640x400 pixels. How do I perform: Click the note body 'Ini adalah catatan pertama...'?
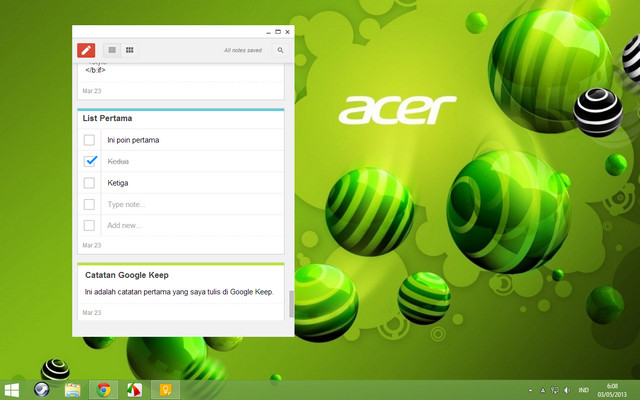coord(179,292)
